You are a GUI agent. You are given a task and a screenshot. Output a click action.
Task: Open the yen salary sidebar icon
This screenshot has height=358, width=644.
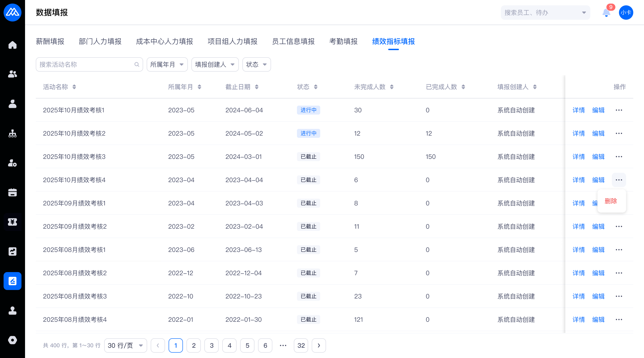[x=12, y=222]
